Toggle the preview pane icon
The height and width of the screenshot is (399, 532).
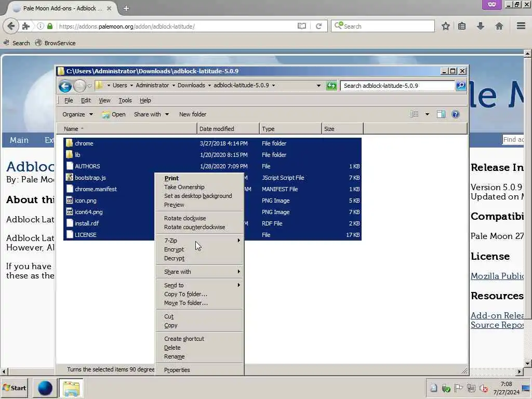pos(441,114)
